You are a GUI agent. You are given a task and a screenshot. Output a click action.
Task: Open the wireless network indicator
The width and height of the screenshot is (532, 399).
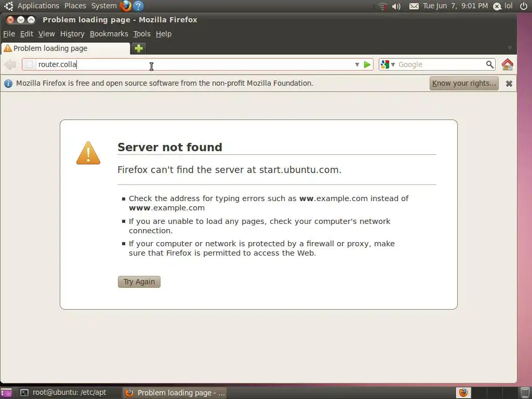[x=382, y=6]
